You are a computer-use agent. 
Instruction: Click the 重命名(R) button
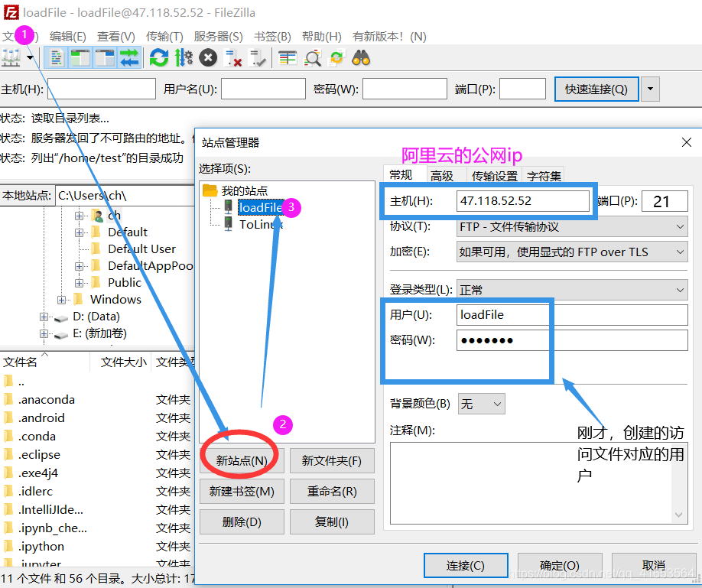(x=332, y=491)
